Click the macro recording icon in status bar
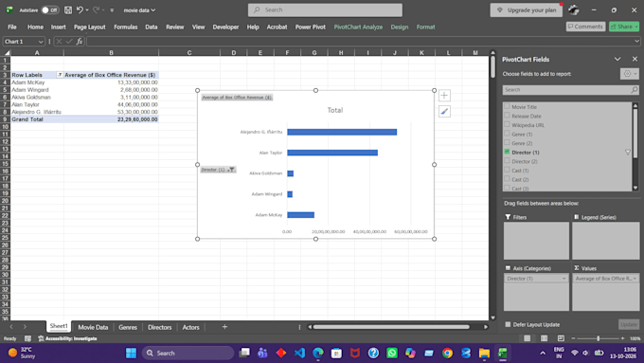The width and height of the screenshot is (644, 363). point(27,338)
